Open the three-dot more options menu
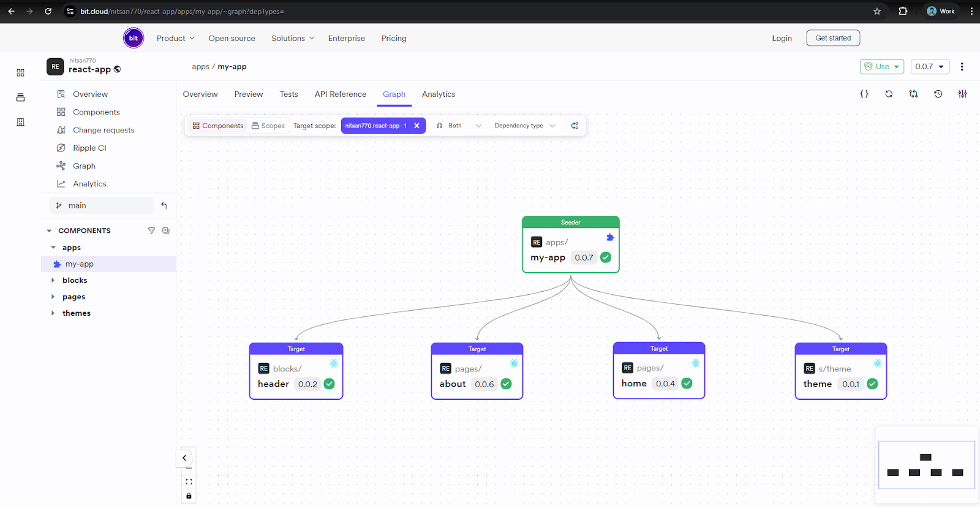980x507 pixels. click(962, 67)
